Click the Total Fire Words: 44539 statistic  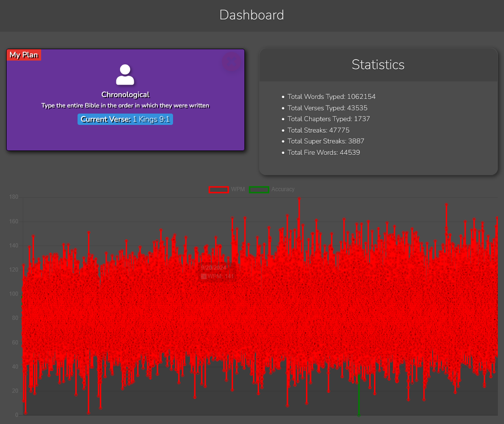[x=323, y=152]
